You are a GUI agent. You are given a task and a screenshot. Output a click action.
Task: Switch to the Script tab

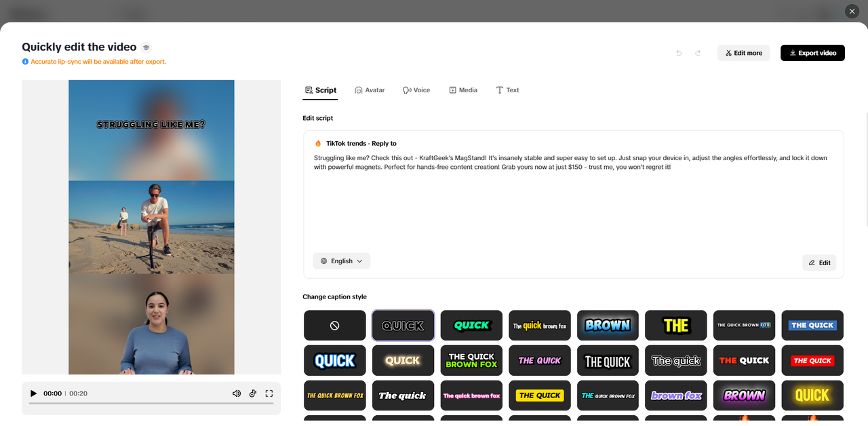click(320, 90)
